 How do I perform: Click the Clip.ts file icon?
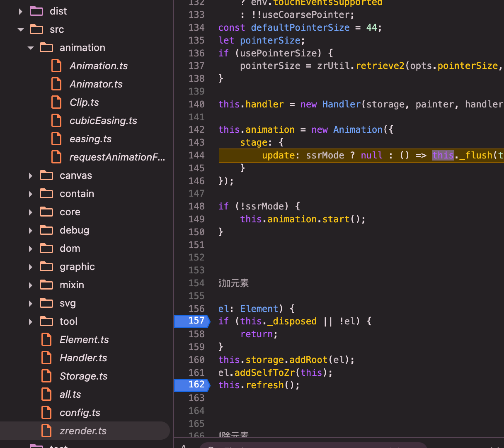coord(56,102)
